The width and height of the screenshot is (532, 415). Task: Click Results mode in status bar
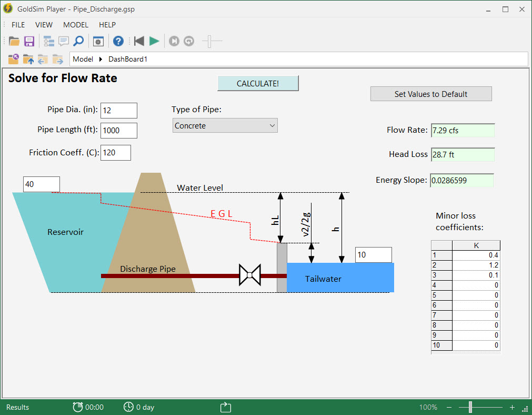click(18, 407)
